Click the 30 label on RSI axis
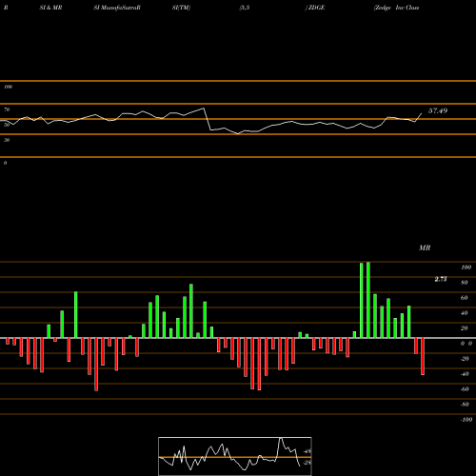 point(7,140)
